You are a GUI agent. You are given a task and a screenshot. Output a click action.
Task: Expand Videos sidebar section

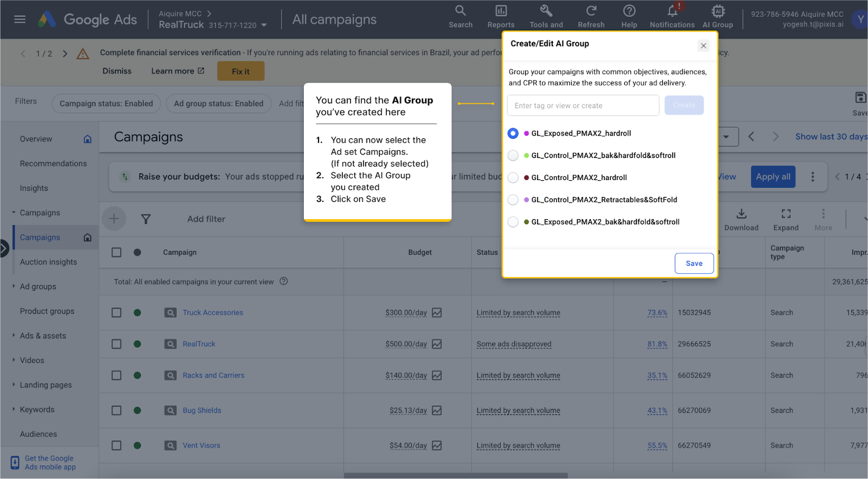pyautogui.click(x=14, y=360)
